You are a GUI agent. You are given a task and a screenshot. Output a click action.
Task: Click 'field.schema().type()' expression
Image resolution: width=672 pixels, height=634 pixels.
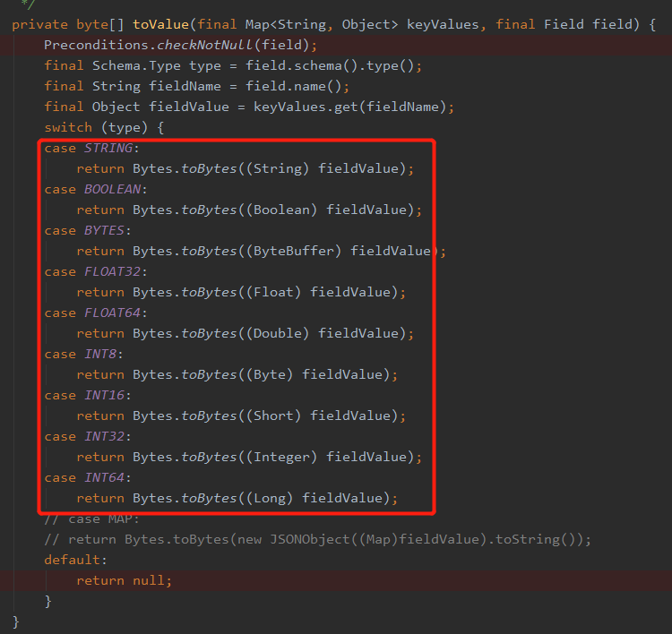point(330,65)
